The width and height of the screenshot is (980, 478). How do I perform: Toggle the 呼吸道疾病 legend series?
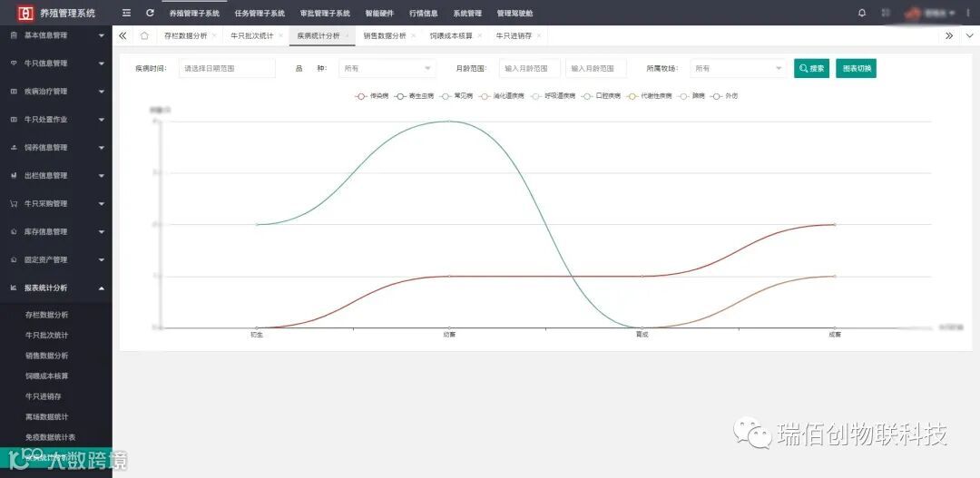tap(553, 96)
